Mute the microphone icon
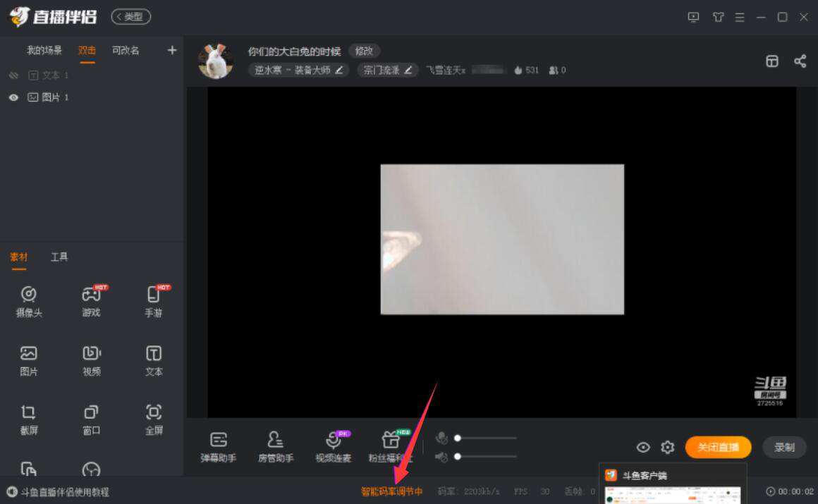Screen dimensions: 818x504 [x=442, y=438]
